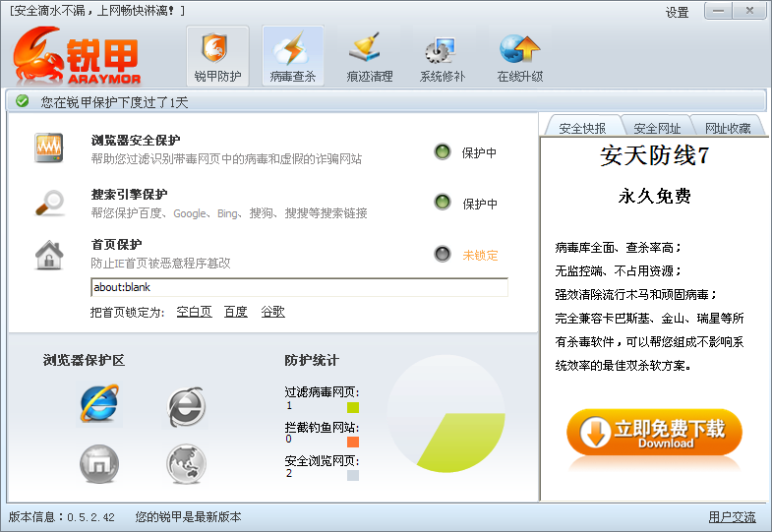Click the 未锁定 homepage lock label
This screenshot has width=772, height=532.
point(480,255)
